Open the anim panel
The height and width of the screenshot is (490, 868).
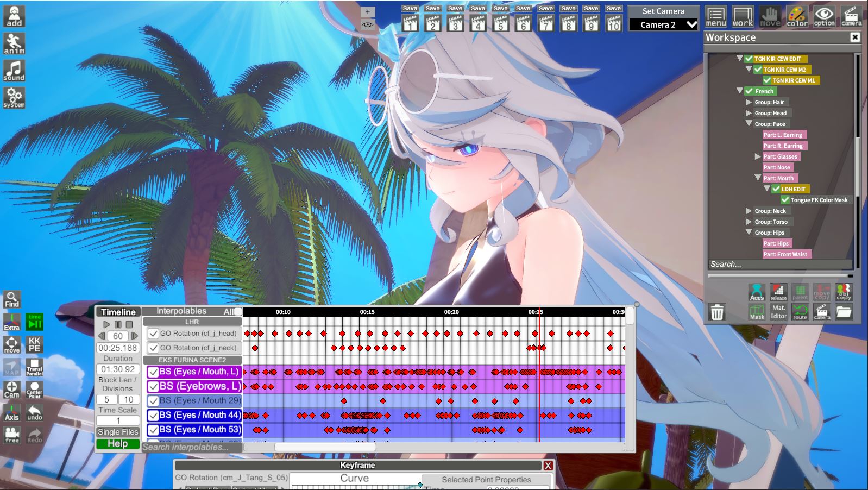click(x=14, y=43)
